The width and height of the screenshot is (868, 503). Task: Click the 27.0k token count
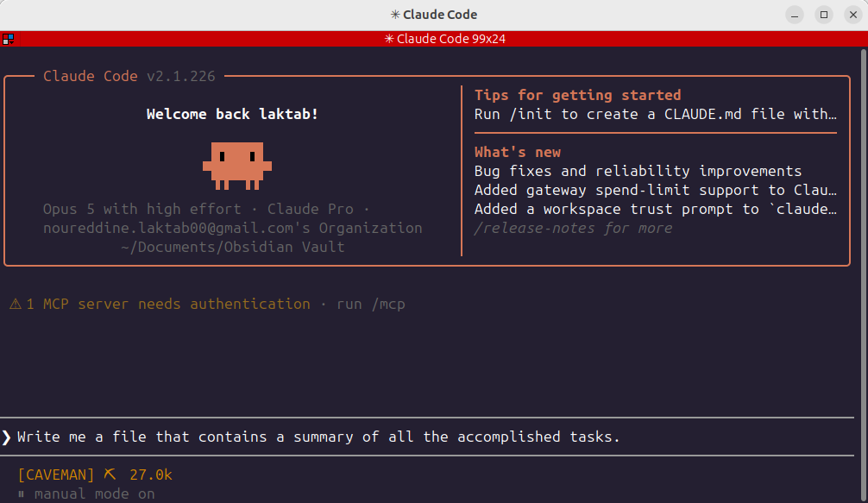tap(151, 475)
